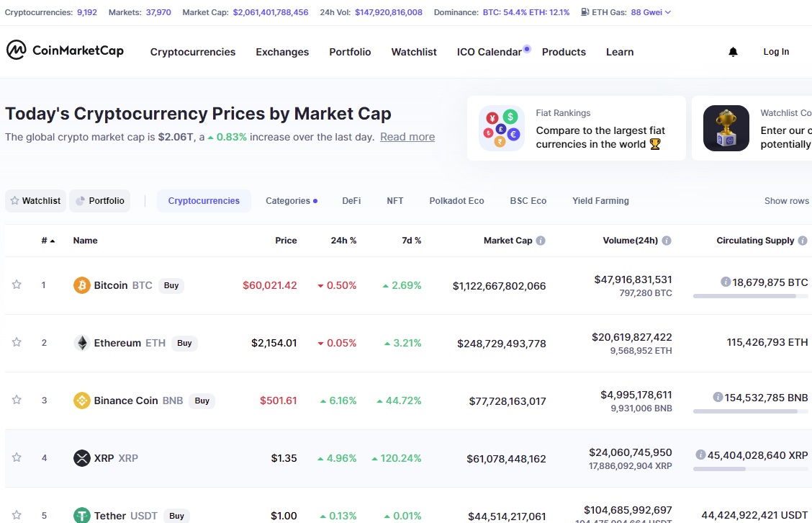This screenshot has height=523, width=812.
Task: Click Bitcoin price $60,021.42
Action: click(270, 285)
